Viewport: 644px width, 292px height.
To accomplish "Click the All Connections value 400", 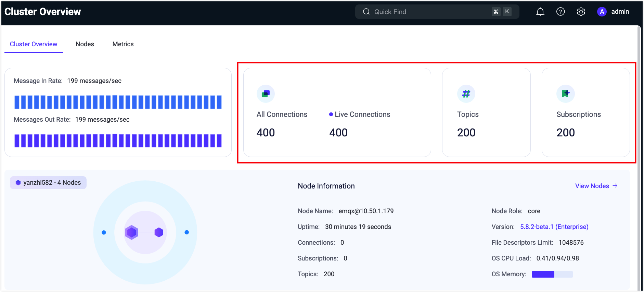I will tap(266, 133).
